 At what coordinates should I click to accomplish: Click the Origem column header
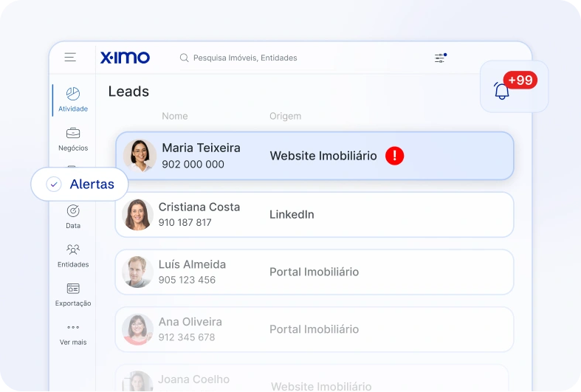[285, 116]
